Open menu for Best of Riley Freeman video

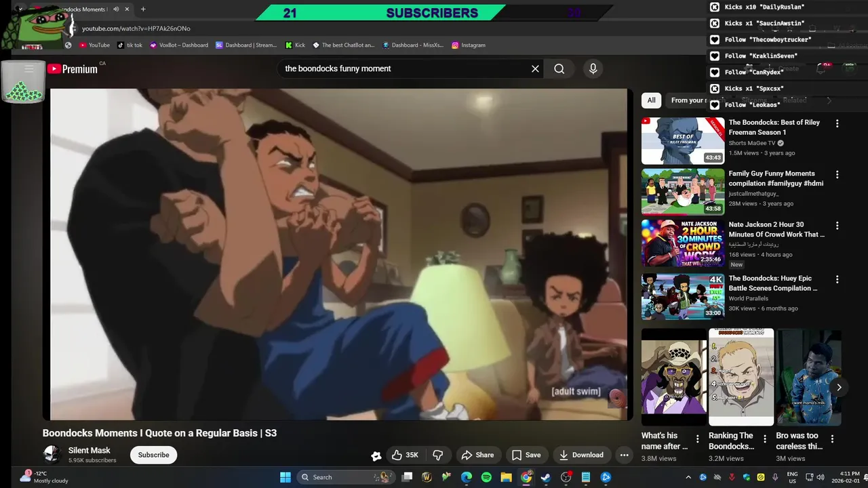(x=837, y=123)
